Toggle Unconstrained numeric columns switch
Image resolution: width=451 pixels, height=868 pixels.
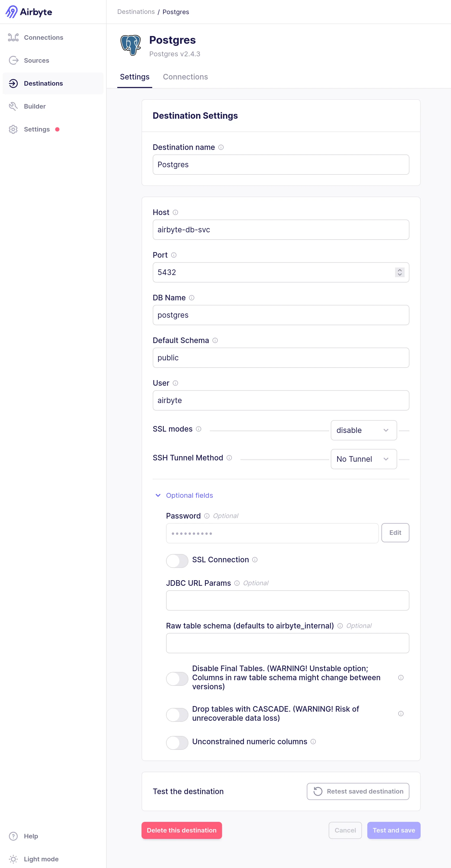click(177, 743)
